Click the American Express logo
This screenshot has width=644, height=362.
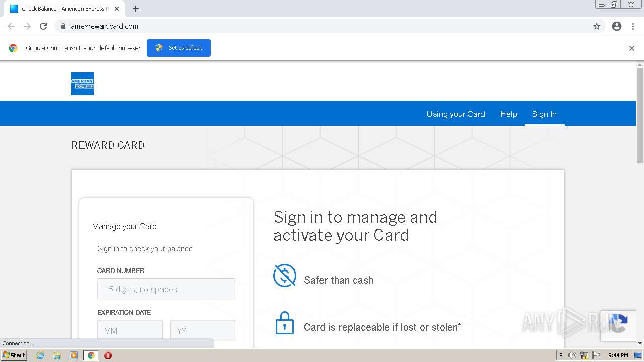pyautogui.click(x=83, y=83)
